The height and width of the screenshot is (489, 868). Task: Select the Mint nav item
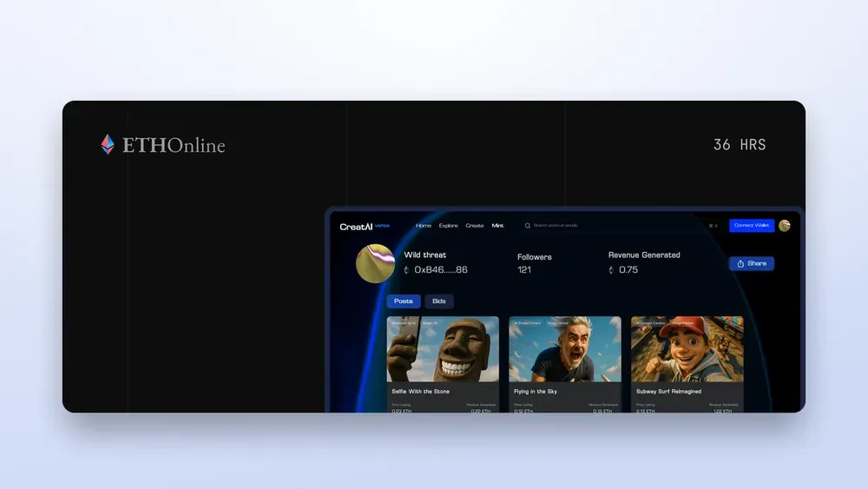(x=497, y=226)
